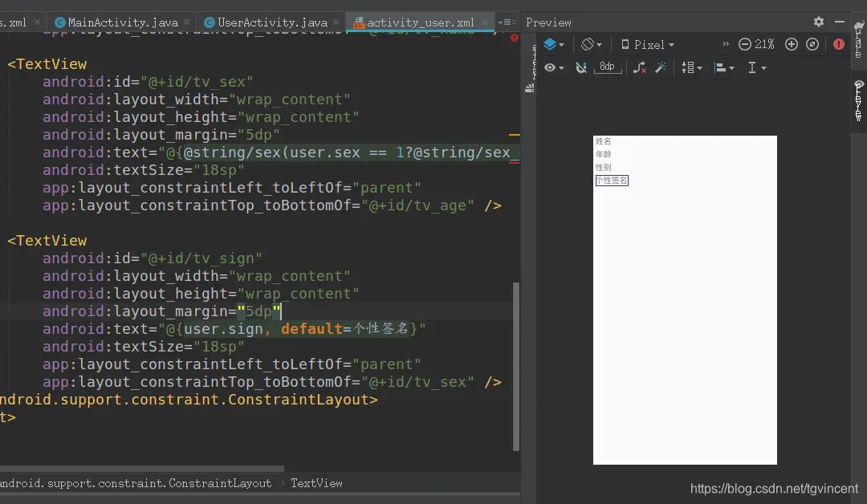The height and width of the screenshot is (504, 867).
Task: Close the UserActivity.java tab
Action: pyautogui.click(x=336, y=22)
